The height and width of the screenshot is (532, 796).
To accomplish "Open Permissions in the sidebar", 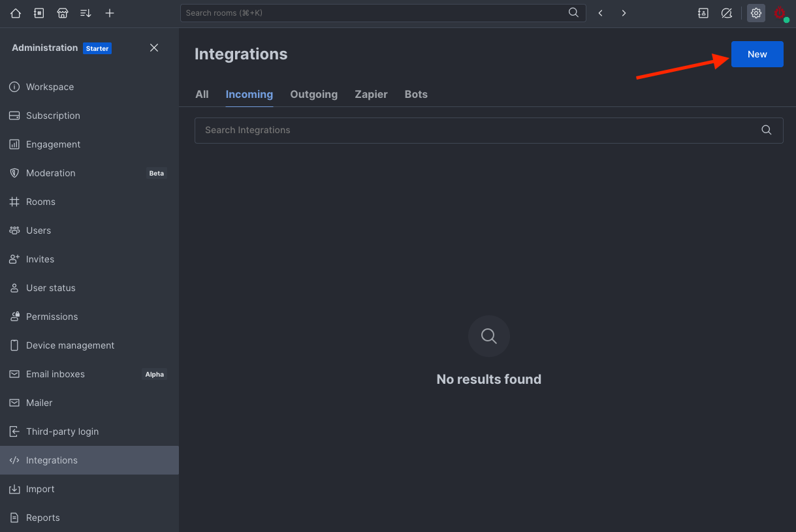I will pyautogui.click(x=52, y=317).
